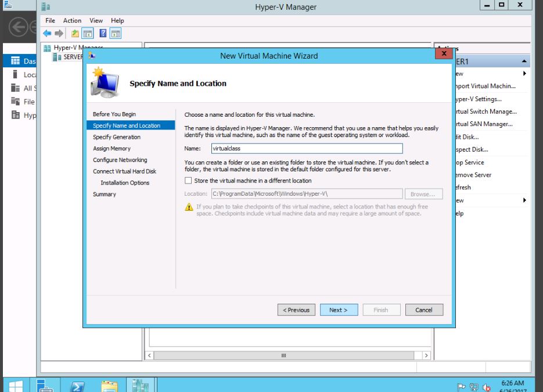Toggle the Show/Hide Console Tree toolbar icon
The height and width of the screenshot is (392, 543).
pos(88,34)
